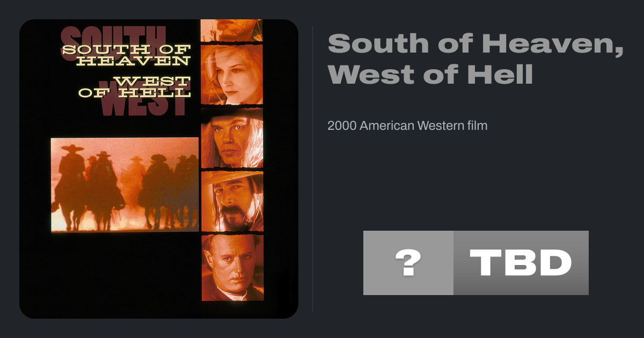Click cream "SOUTH OF HEAVEN" text on poster
Viewport: 644px width, 338px height.
click(126, 55)
